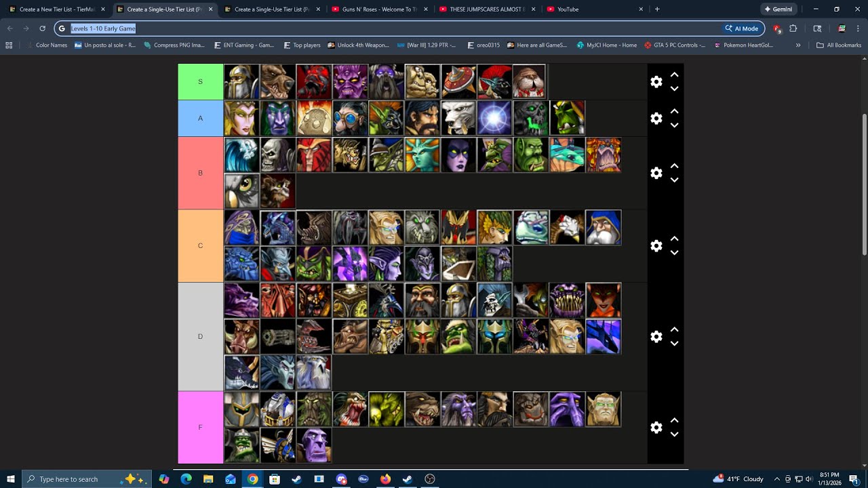
Task: Open Chrome three-dot menu
Action: 859,28
